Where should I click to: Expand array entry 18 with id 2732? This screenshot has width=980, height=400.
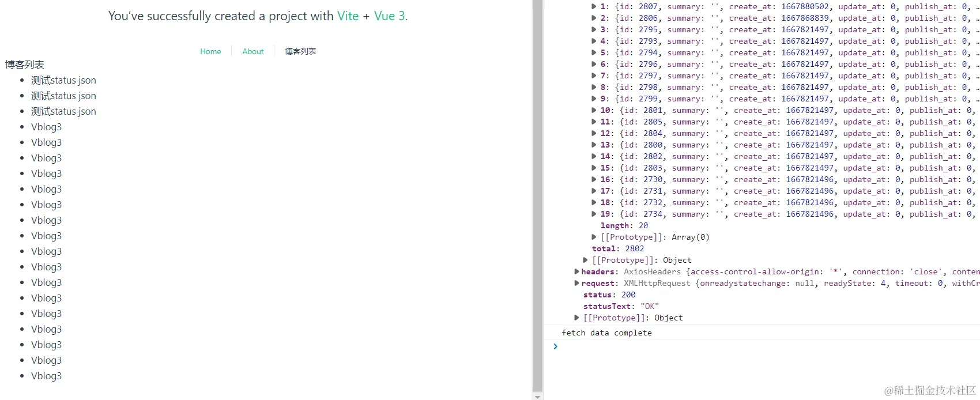[x=594, y=202]
